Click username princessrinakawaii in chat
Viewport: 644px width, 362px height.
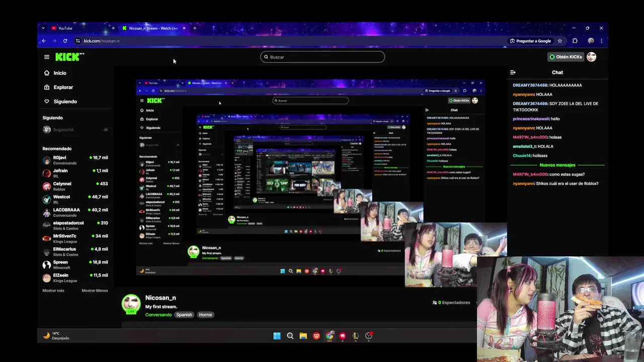tap(531, 119)
